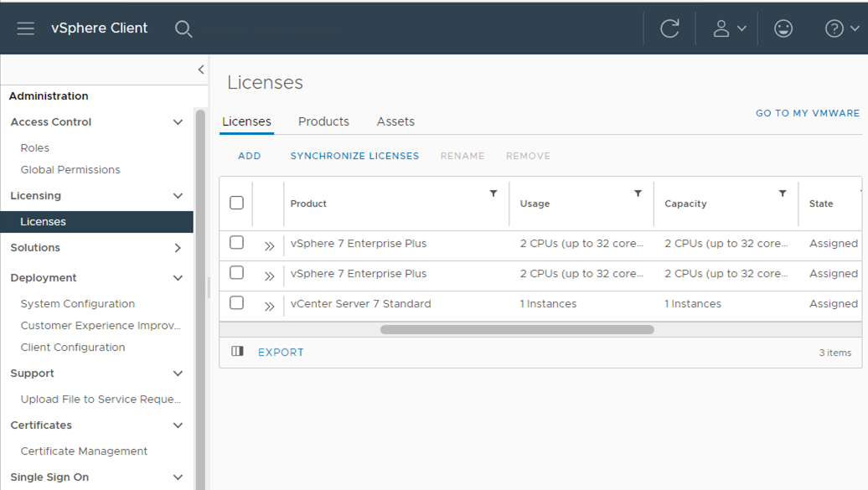Screen dimensions: 868x490
Task: Check the vCenter Server 7 Standard row checkbox
Action: [x=236, y=303]
